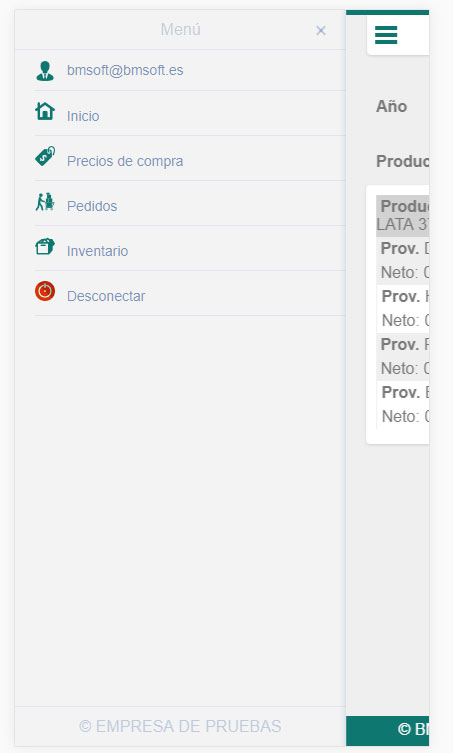Viewport: 453px width, 753px height.
Task: Click the Año label
Action: [392, 106]
